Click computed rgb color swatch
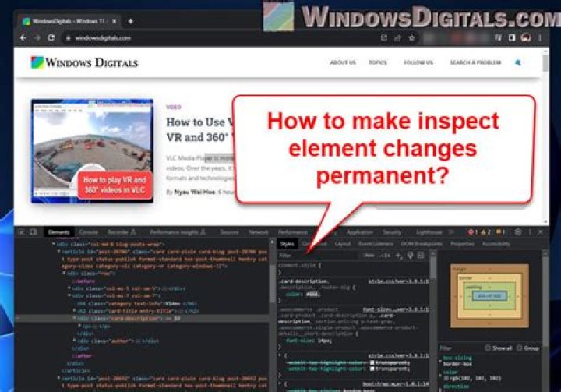This screenshot has width=561, height=392. 446,378
